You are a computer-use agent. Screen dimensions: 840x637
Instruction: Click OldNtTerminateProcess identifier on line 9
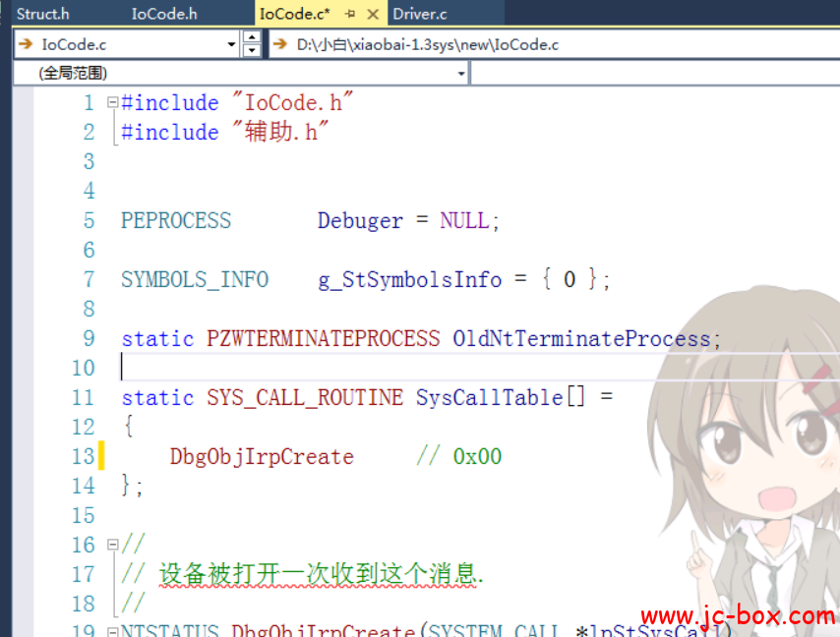coord(580,339)
